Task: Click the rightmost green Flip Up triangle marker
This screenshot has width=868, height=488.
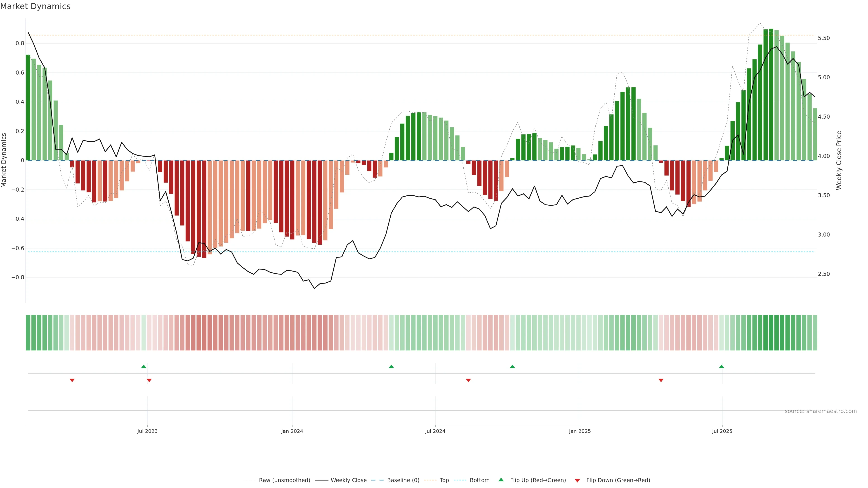Action: pos(722,366)
